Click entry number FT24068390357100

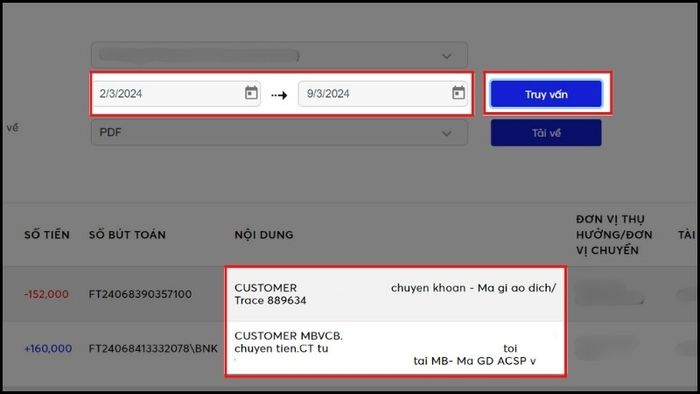140,294
